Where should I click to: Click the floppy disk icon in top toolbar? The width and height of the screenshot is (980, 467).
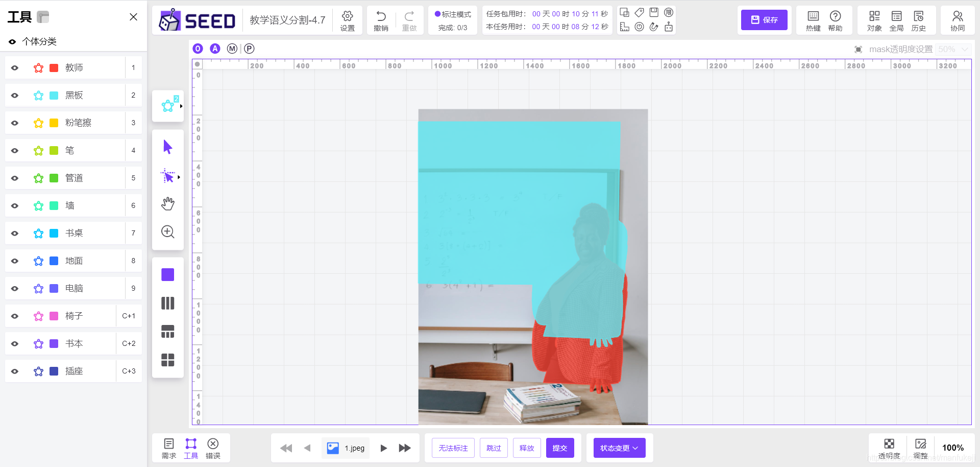click(x=654, y=12)
